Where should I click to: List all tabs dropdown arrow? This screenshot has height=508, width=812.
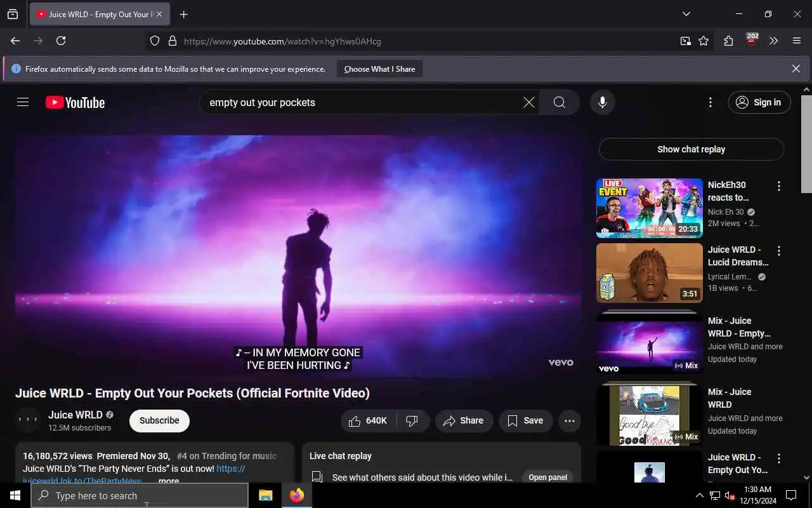686,14
